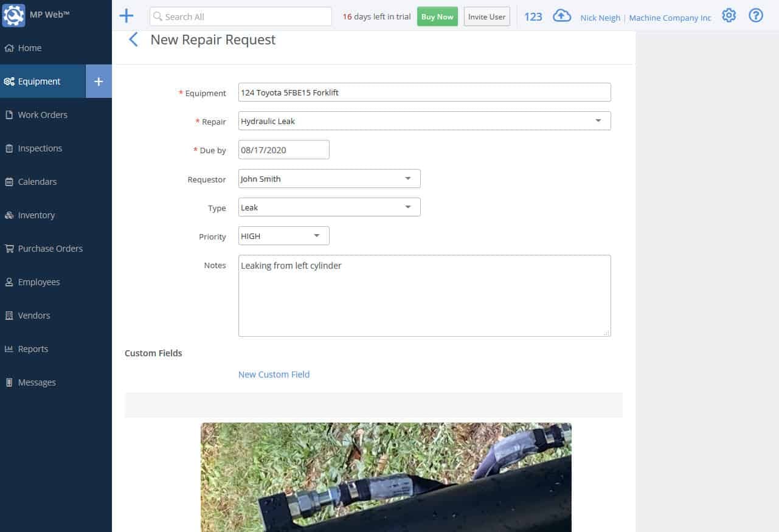Click the cloud upload icon
This screenshot has width=779, height=532.
[x=561, y=16]
